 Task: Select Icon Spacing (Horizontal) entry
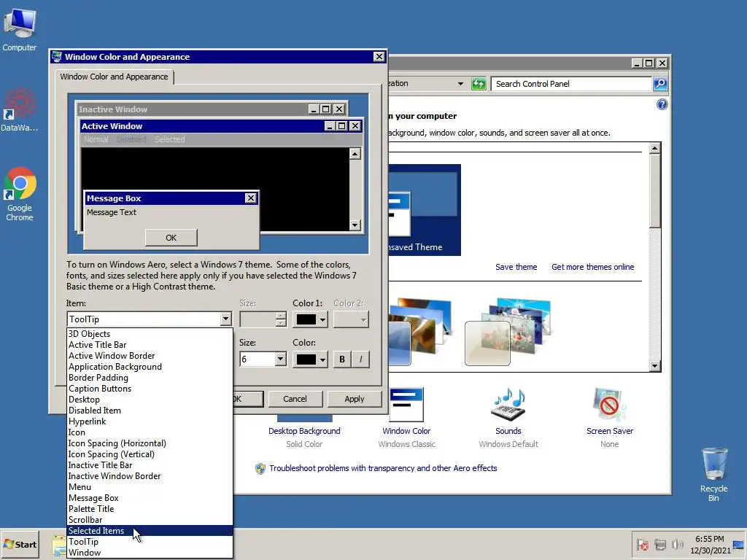150,443
